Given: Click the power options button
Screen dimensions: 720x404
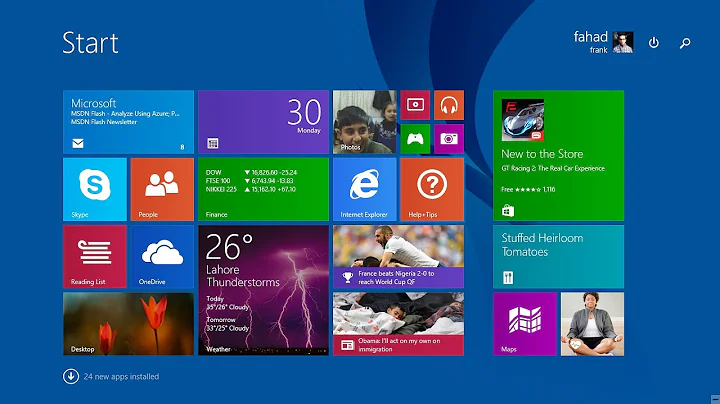Looking at the screenshot, I should (x=653, y=43).
